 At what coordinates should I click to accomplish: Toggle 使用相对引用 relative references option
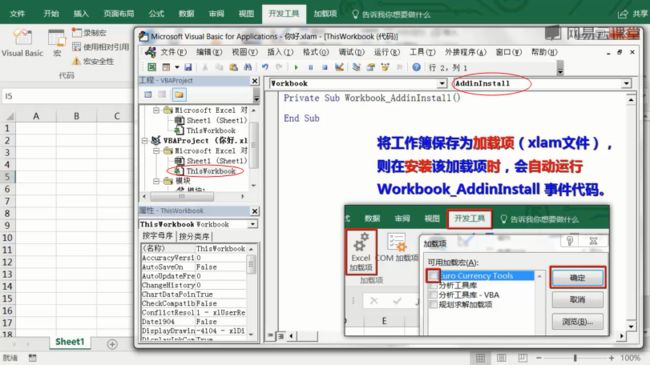pyautogui.click(x=101, y=47)
